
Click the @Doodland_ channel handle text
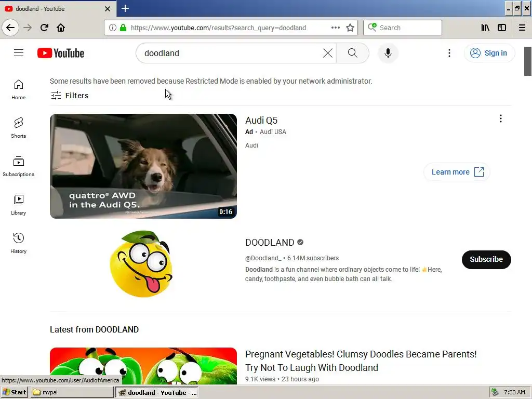click(x=263, y=258)
